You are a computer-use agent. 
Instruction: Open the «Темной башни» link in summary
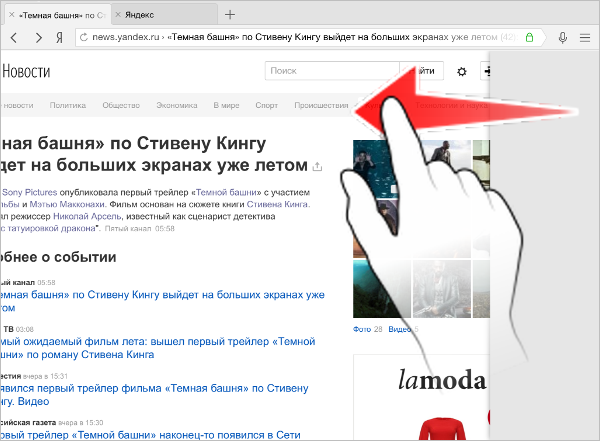226,192
